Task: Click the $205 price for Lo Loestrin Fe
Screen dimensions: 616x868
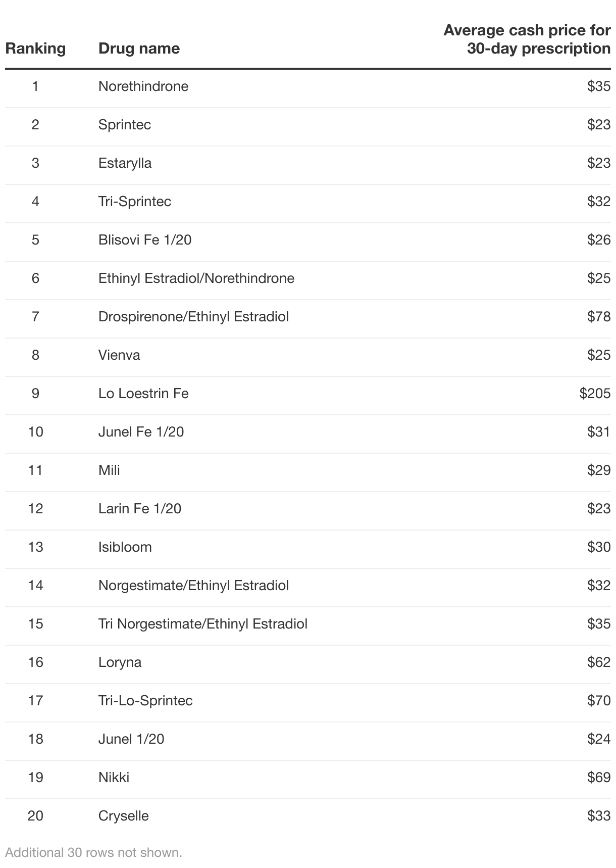Action: pyautogui.click(x=595, y=394)
